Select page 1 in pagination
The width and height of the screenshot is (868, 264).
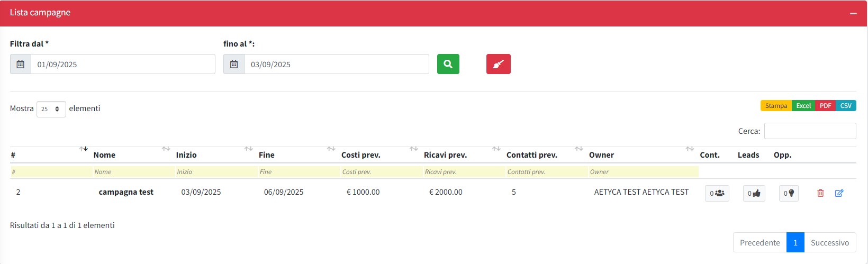click(x=795, y=242)
